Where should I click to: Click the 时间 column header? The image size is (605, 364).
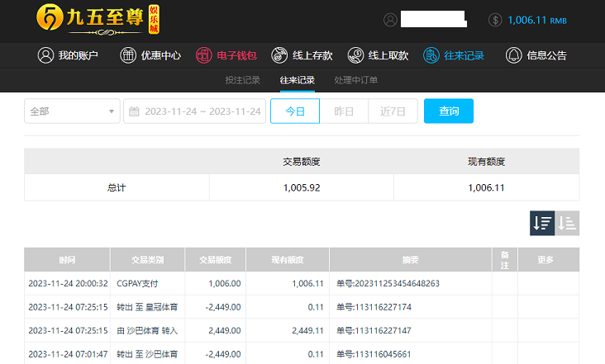pyautogui.click(x=67, y=260)
